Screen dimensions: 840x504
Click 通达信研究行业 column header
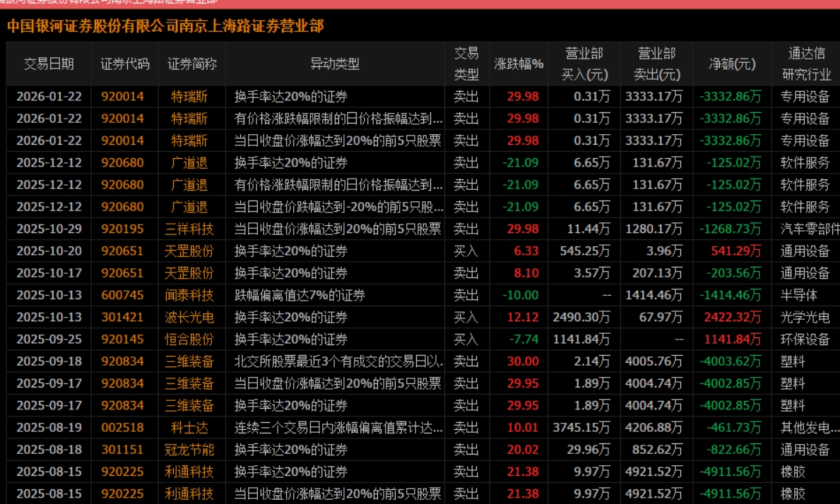coord(805,64)
